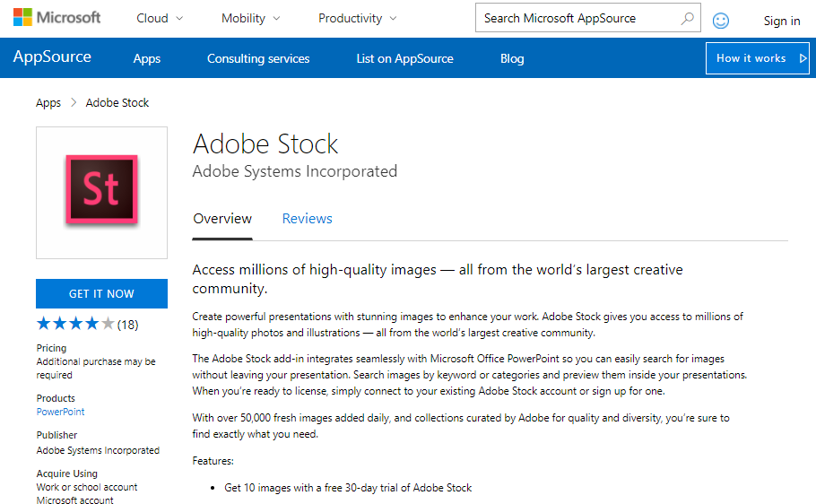Image resolution: width=816 pixels, height=504 pixels.
Task: Expand the Productivity dropdown menu
Action: [x=359, y=18]
